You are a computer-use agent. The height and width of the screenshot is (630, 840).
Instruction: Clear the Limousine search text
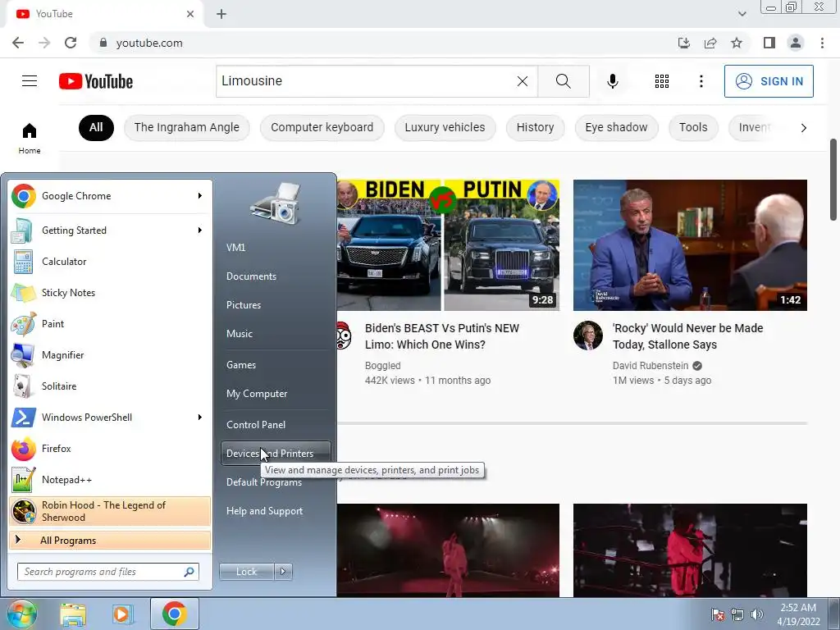pos(523,81)
